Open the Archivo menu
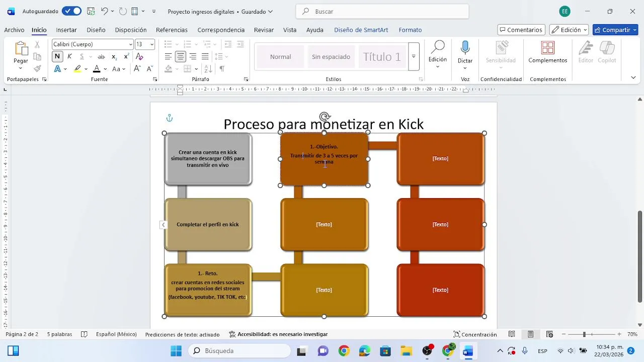Screen dimensions: 644x362 pos(14,30)
